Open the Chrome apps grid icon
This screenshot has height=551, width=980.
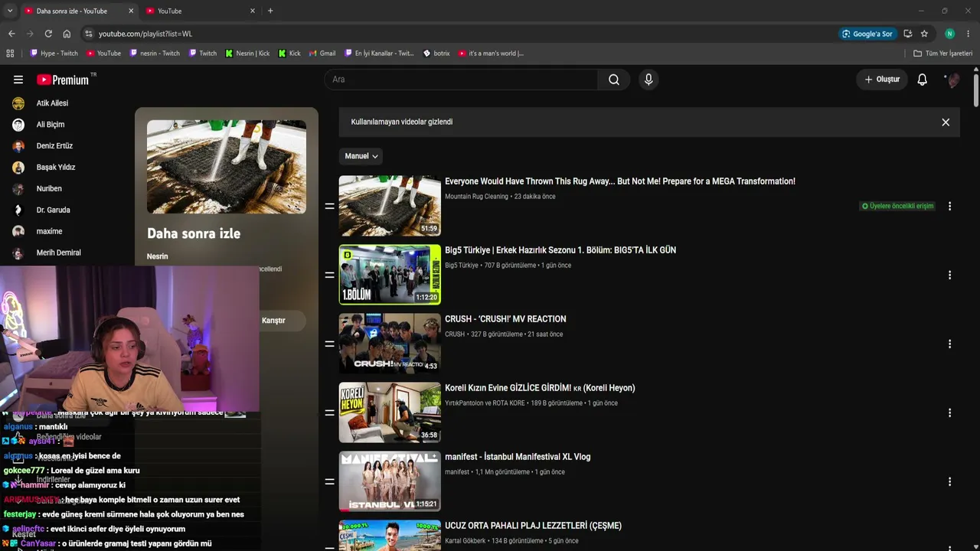tap(10, 54)
